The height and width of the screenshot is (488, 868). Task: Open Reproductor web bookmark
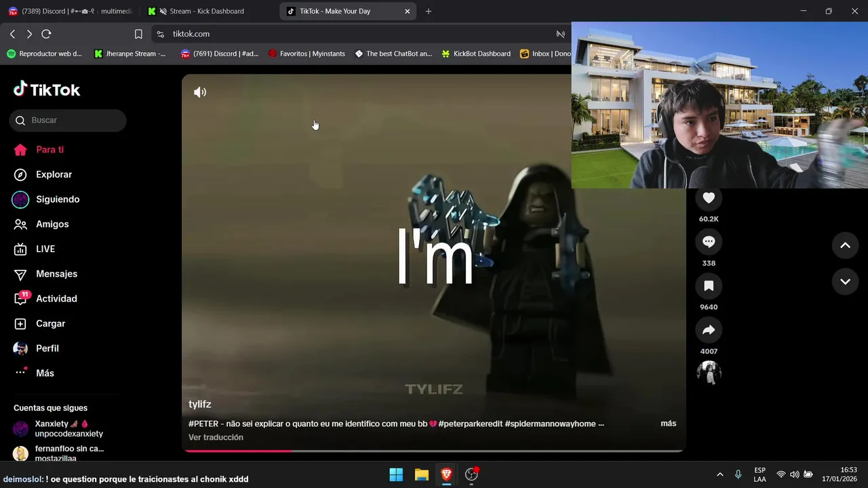45,54
